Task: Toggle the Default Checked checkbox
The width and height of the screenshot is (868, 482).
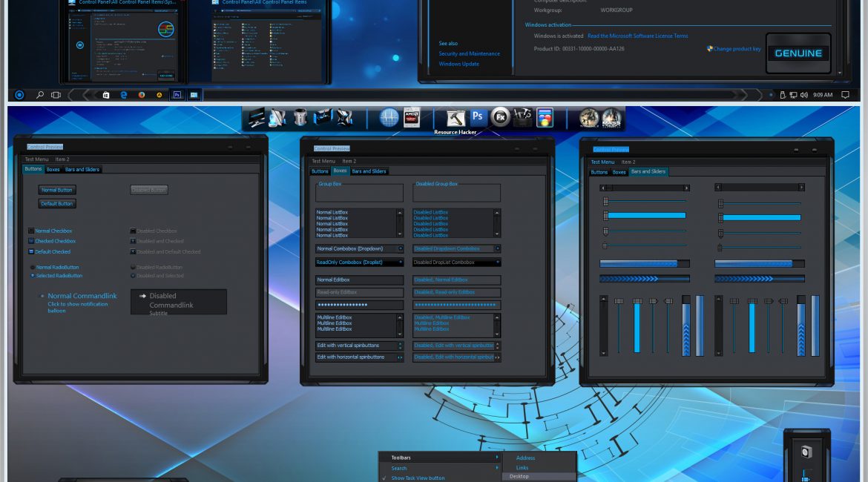Action: pos(31,252)
